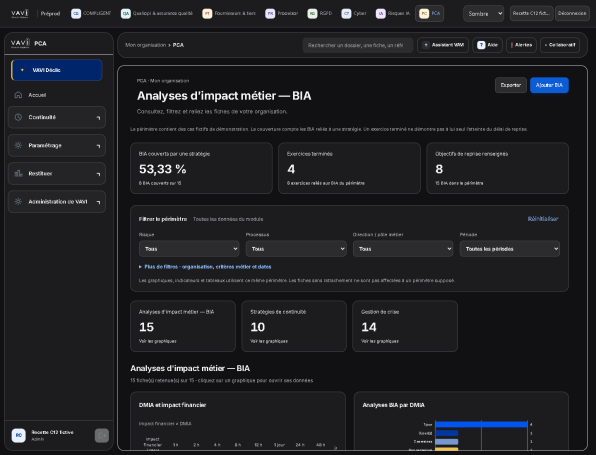The height and width of the screenshot is (455, 596).
Task: Open the QA quality assurance module icon
Action: (125, 14)
